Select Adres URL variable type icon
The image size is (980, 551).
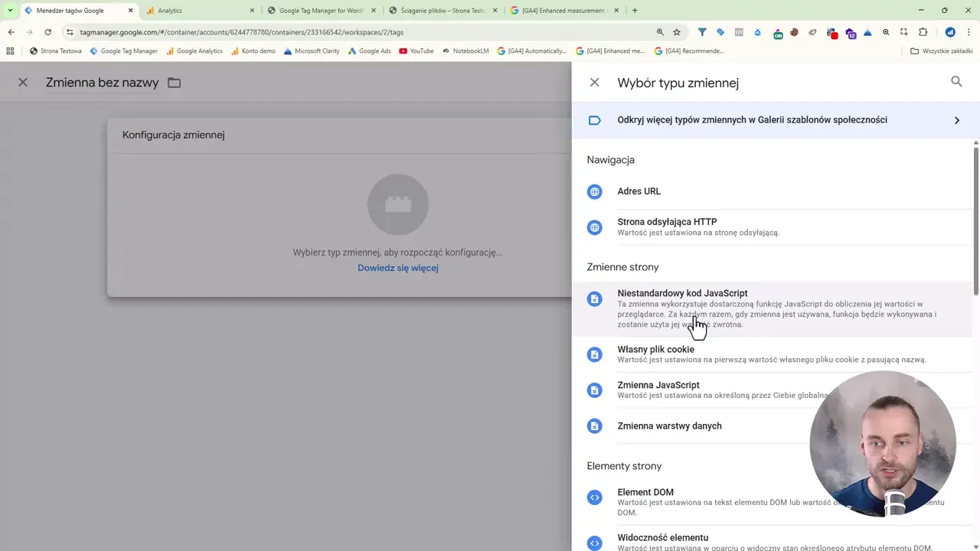click(595, 191)
